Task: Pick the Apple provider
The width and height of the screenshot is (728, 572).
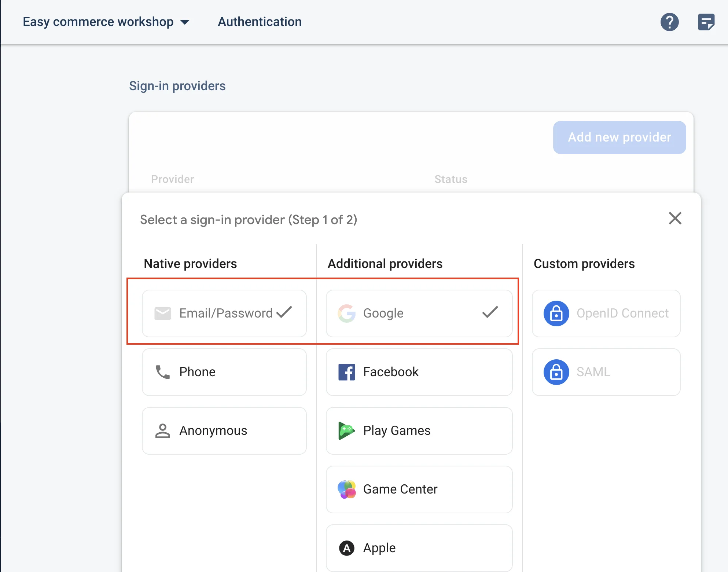Action: tap(419, 548)
